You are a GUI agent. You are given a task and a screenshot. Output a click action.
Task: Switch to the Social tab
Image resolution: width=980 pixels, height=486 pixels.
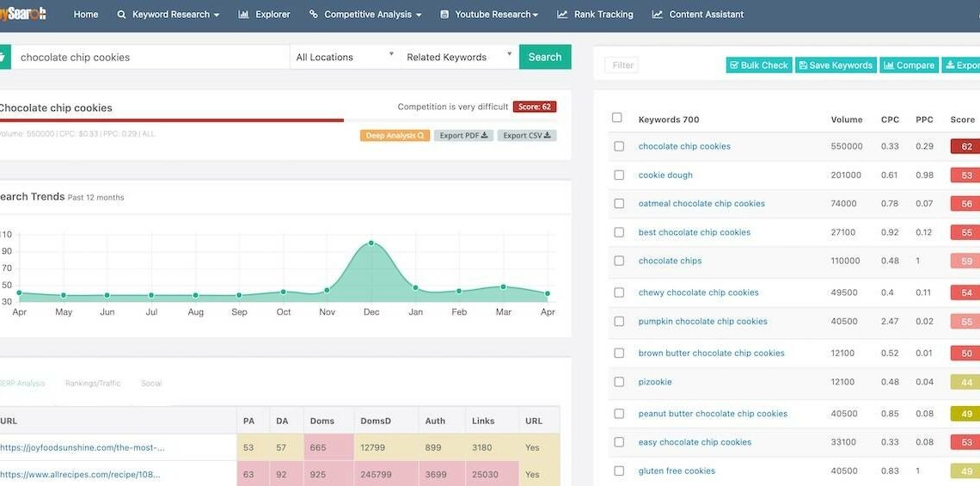(x=151, y=384)
